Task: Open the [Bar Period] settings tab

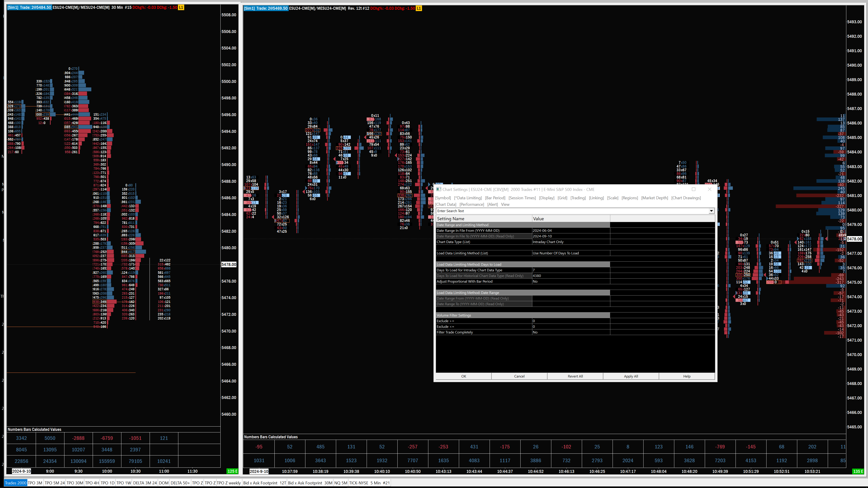Action: pyautogui.click(x=495, y=198)
